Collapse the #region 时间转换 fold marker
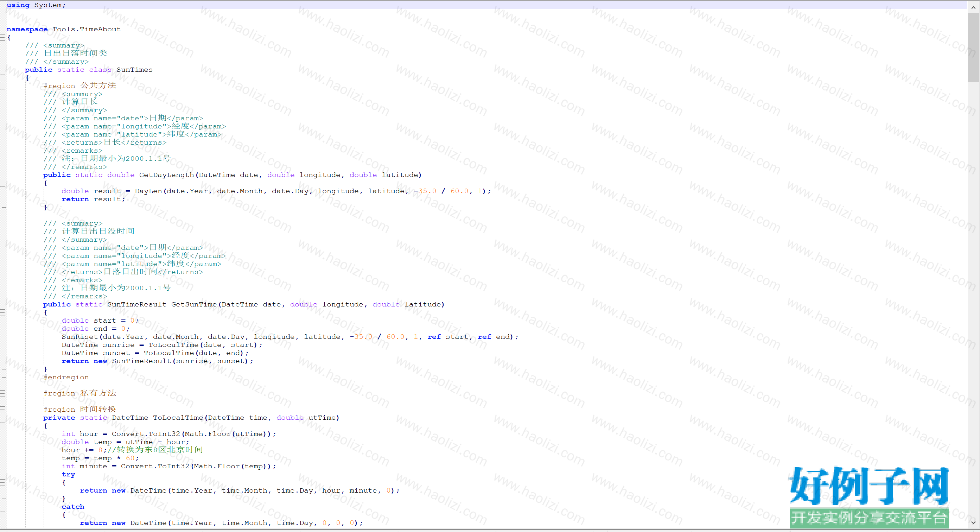Screen dimensions: 980x532 [x=2, y=410]
